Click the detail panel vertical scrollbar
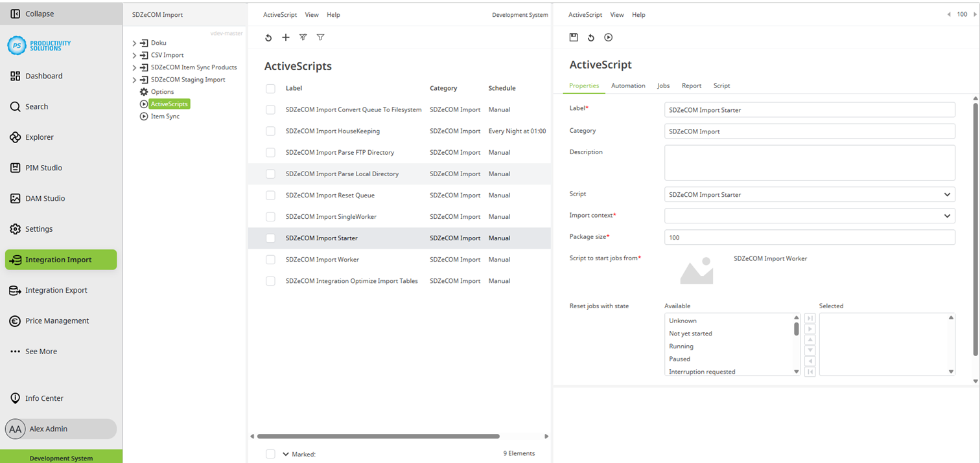The width and height of the screenshot is (980, 463). pos(975,229)
